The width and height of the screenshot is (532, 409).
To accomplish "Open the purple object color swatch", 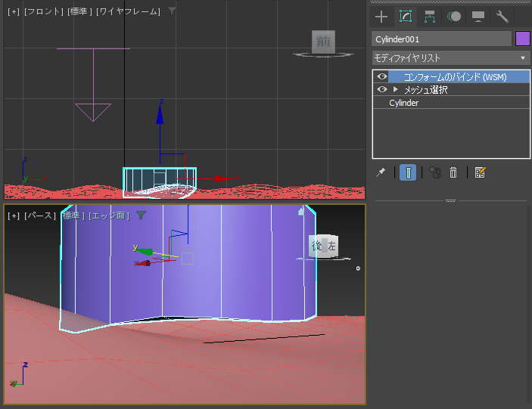I will [522, 39].
